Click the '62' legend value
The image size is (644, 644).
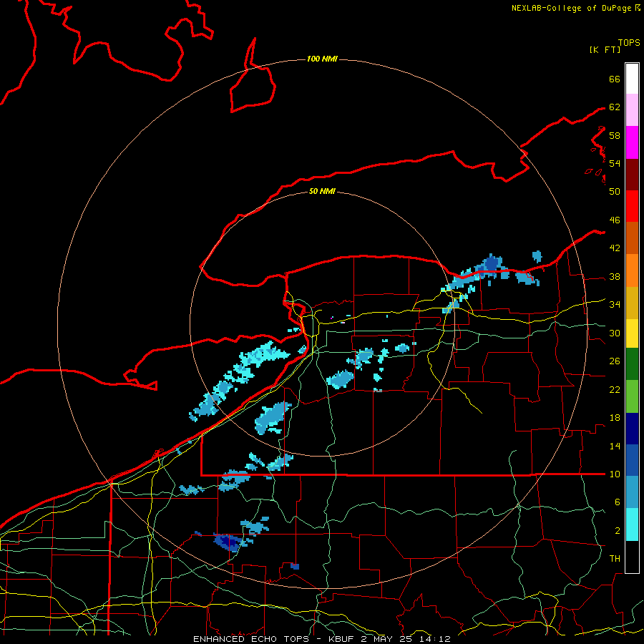coord(615,107)
